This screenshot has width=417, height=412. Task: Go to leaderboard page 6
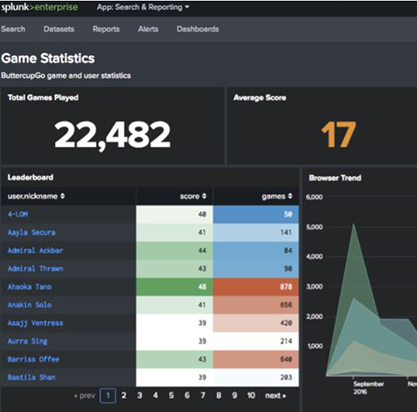tap(187, 396)
